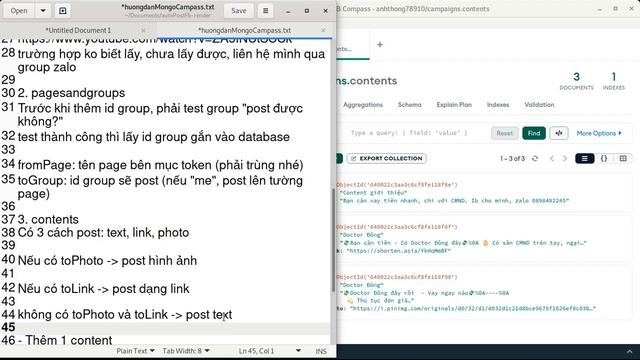Switch to Untitled Document 1 tab
Viewport: 640px width, 360px height.
pos(78,30)
